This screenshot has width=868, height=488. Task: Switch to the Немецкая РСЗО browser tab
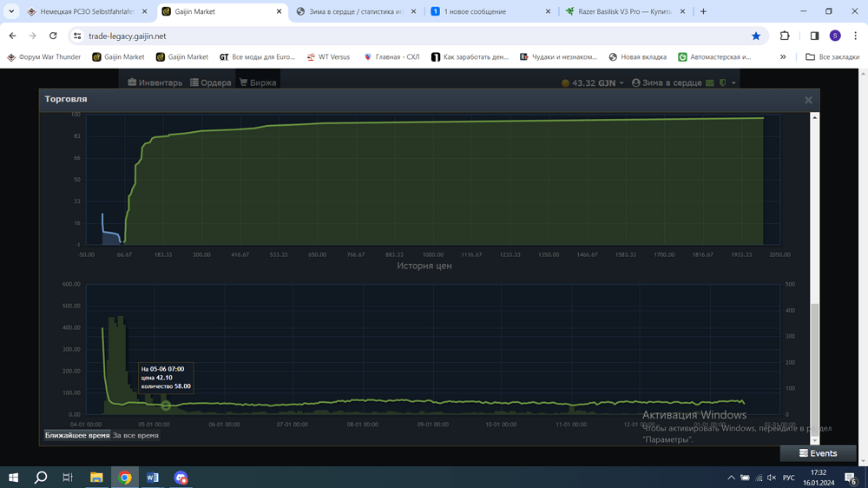[88, 11]
